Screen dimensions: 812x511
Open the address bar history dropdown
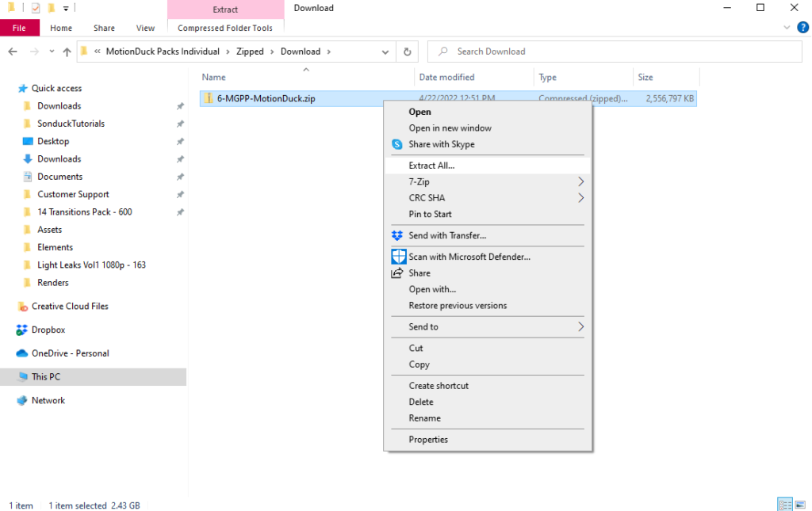point(385,51)
